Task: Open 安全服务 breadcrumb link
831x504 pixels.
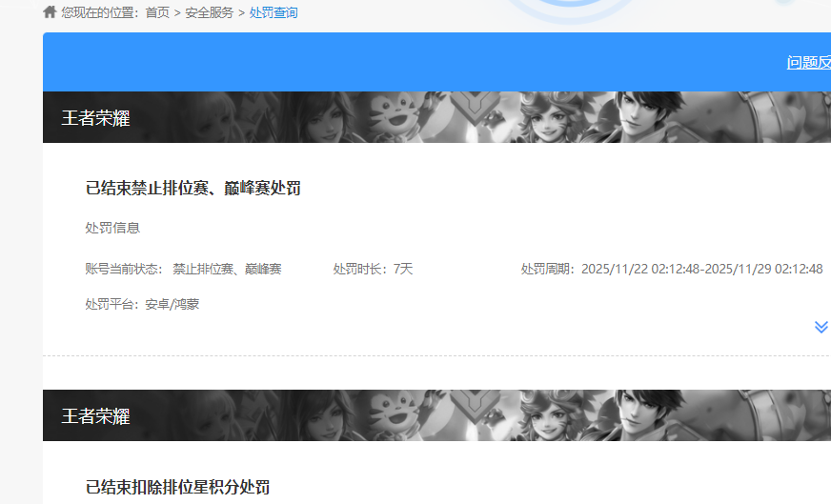Action: [x=210, y=12]
